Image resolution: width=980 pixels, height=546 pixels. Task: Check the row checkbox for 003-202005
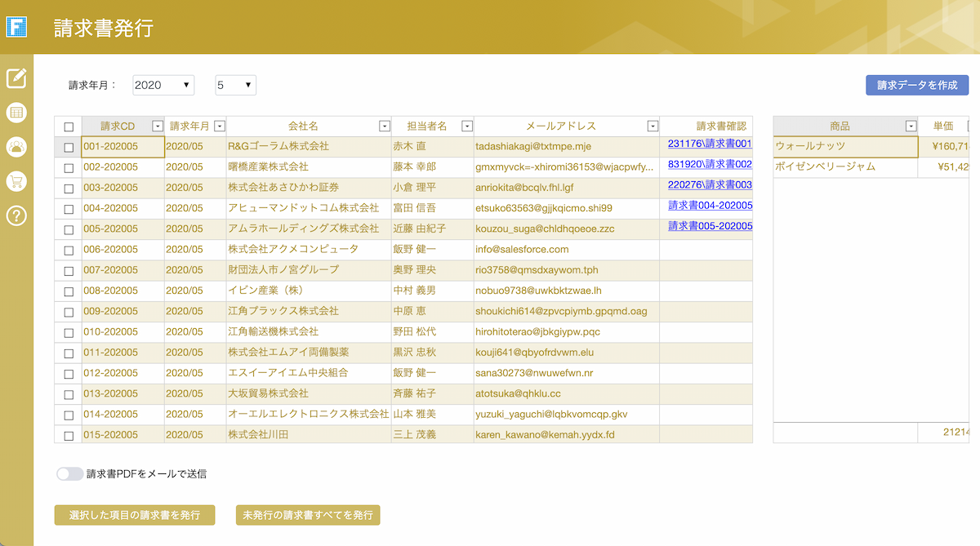(68, 188)
